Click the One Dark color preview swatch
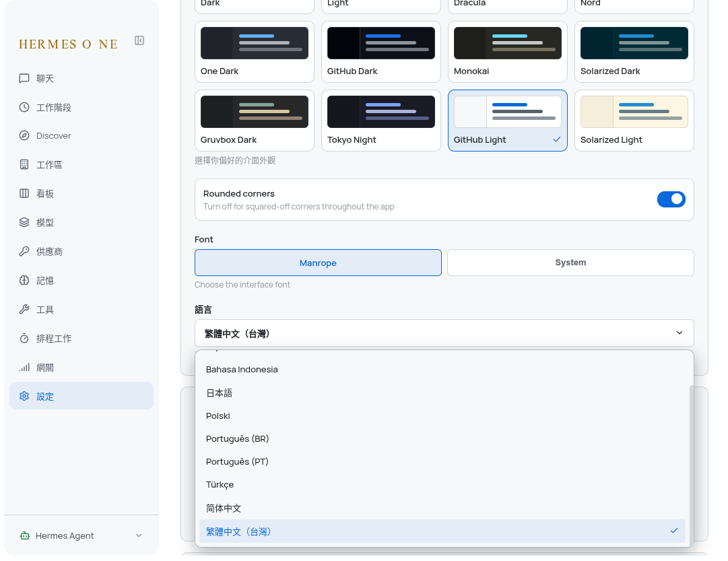 tap(255, 43)
